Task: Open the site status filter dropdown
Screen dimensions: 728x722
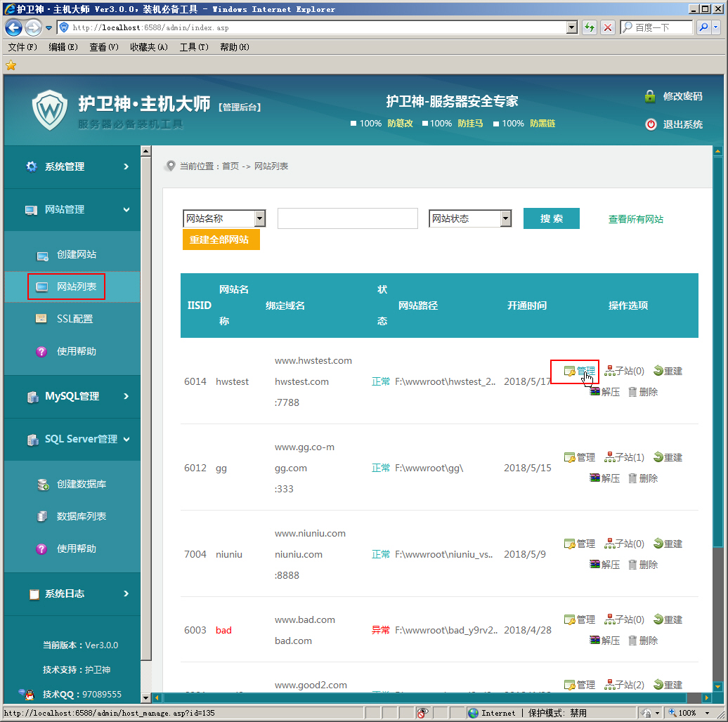Action: pyautogui.click(x=505, y=218)
